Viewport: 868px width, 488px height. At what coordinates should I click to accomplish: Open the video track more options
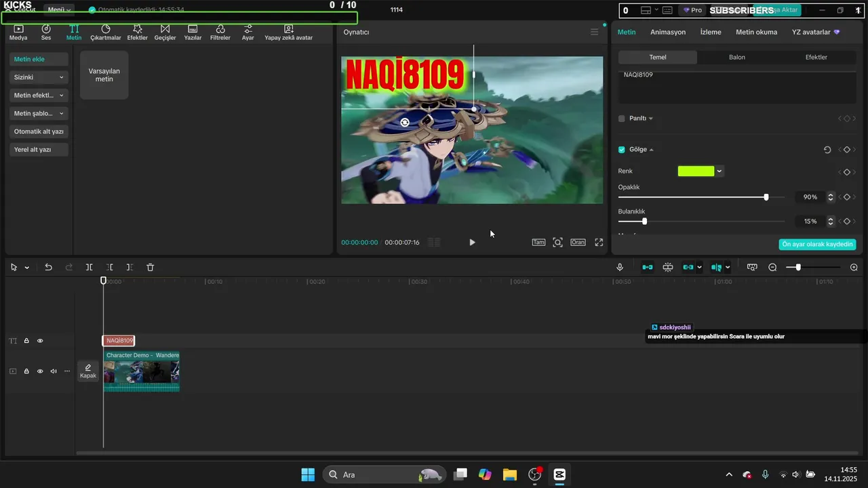click(66, 371)
